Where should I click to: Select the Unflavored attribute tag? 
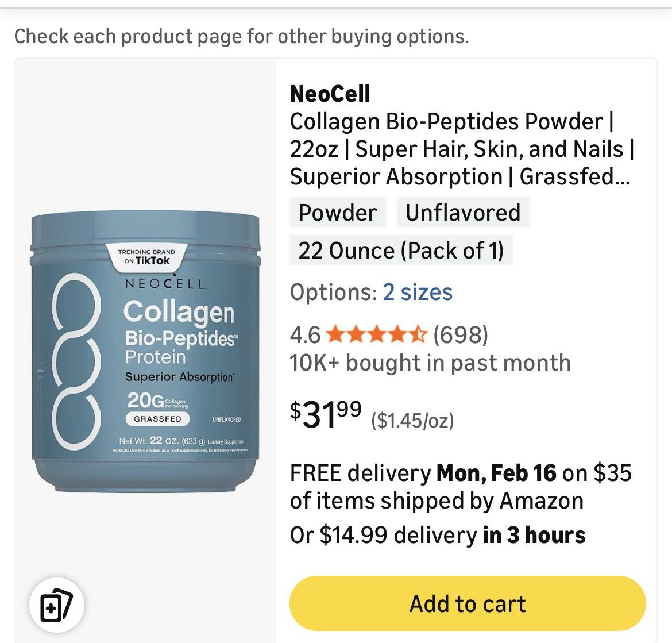pos(463,213)
